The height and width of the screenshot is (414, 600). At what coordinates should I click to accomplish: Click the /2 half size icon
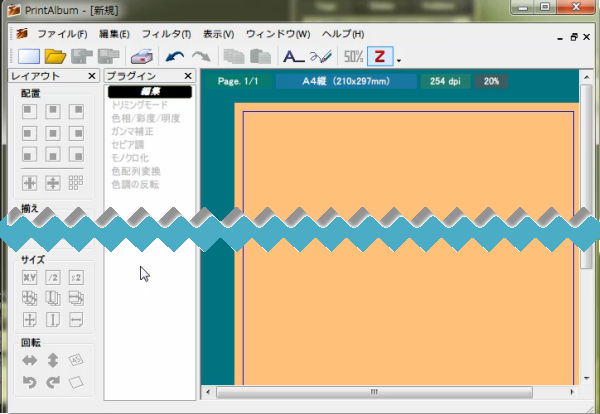[53, 277]
